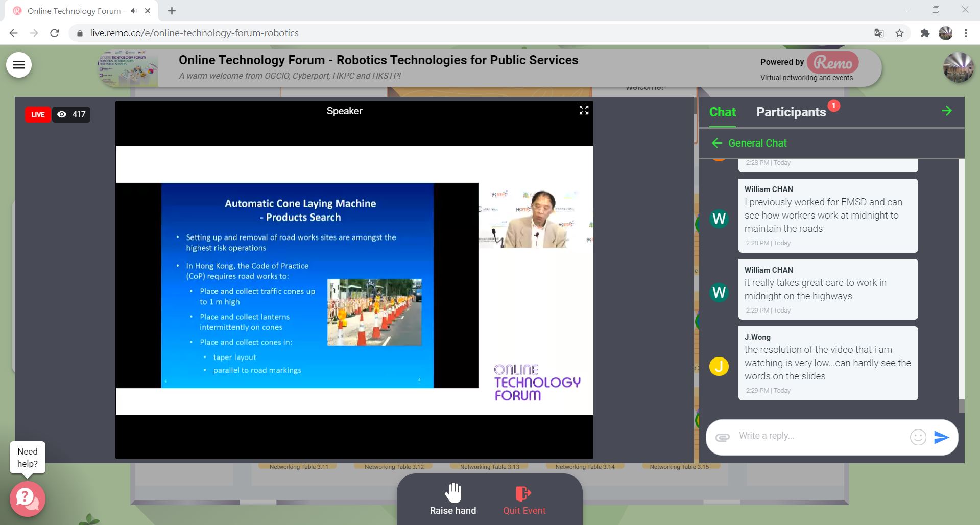Screen dimensions: 980x525
Task: Click the speaker webcam video
Action: (x=536, y=219)
